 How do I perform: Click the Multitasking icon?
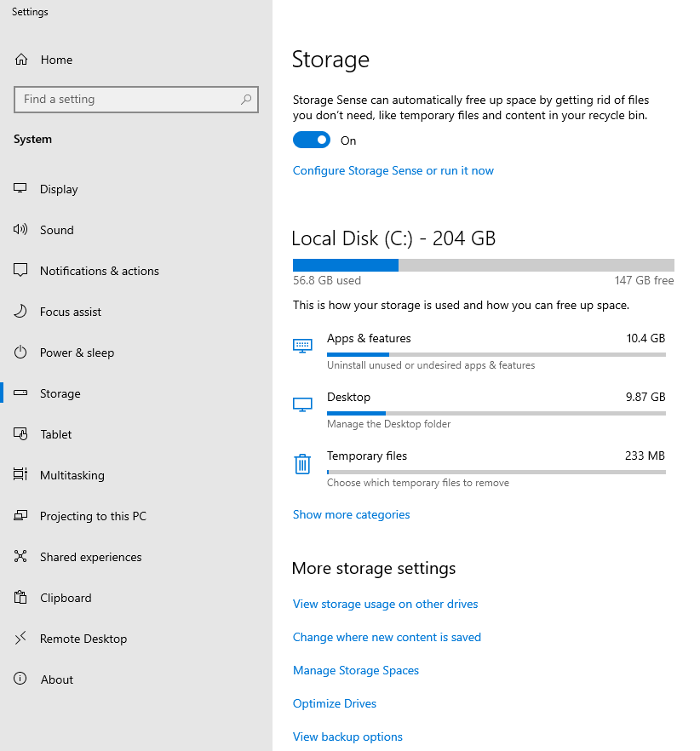(20, 474)
